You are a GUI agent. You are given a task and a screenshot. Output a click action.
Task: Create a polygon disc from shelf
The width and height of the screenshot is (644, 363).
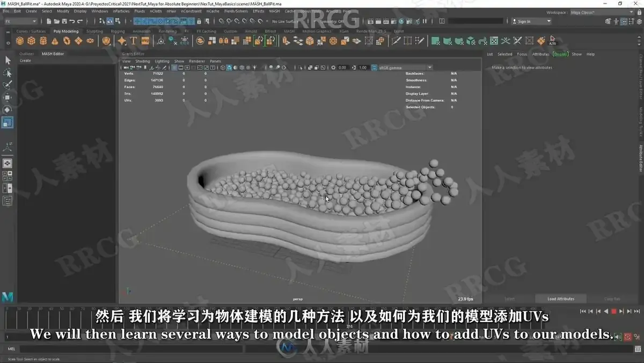pos(90,41)
